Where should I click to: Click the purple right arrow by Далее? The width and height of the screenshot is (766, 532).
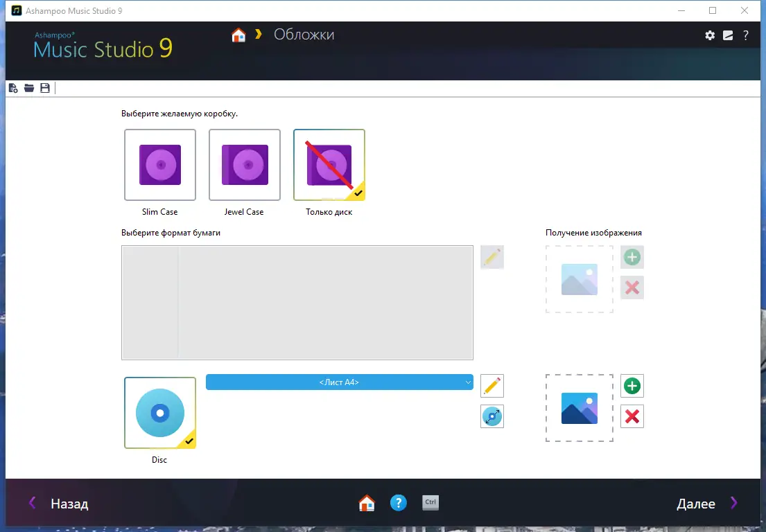point(733,503)
